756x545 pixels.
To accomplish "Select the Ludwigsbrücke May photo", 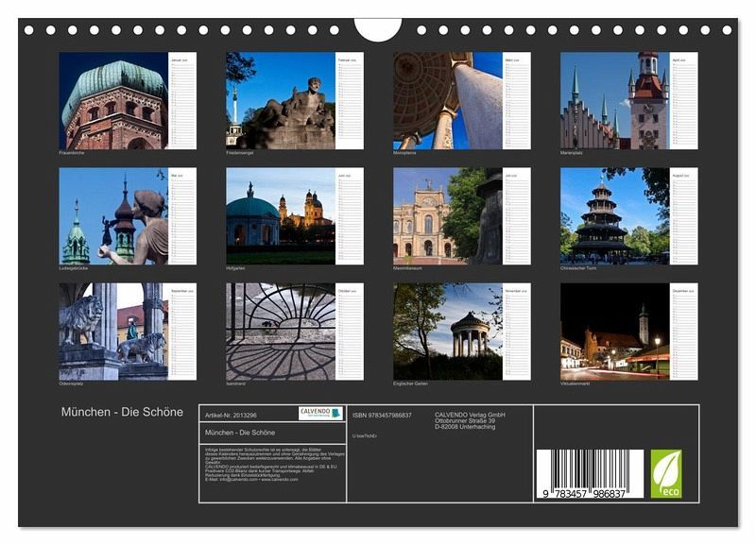I will (113, 216).
